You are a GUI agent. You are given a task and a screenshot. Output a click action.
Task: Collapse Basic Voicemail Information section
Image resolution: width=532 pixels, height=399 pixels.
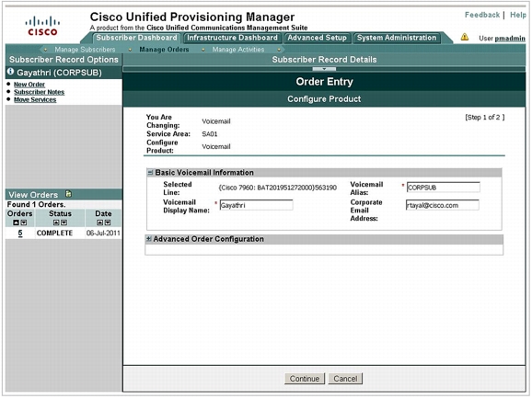(x=150, y=173)
